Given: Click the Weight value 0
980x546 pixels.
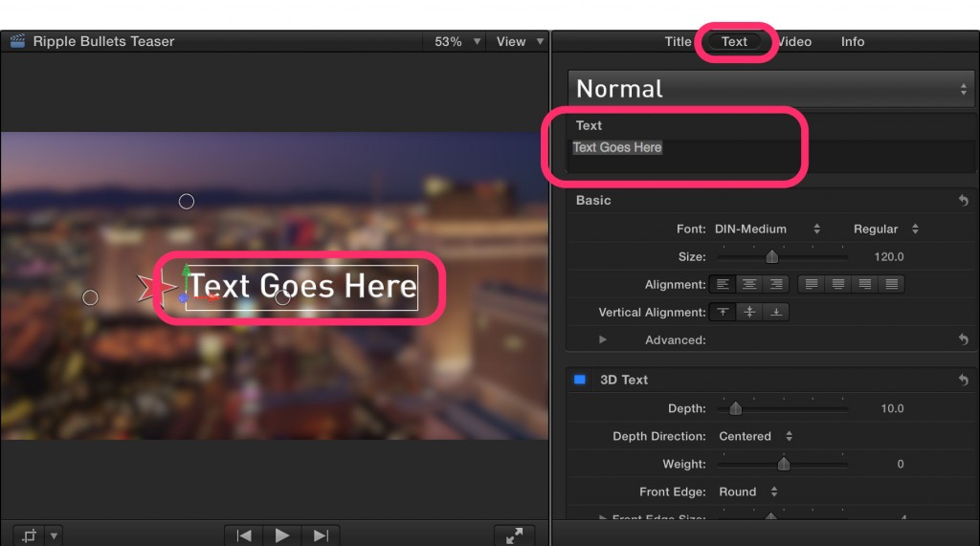Looking at the screenshot, I should point(900,464).
